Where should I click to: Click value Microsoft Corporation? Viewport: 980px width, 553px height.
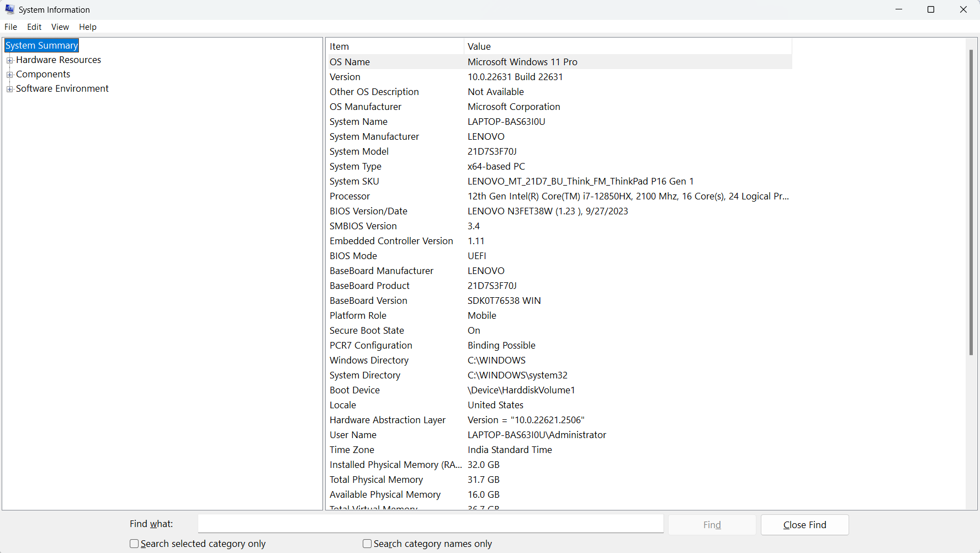514,107
